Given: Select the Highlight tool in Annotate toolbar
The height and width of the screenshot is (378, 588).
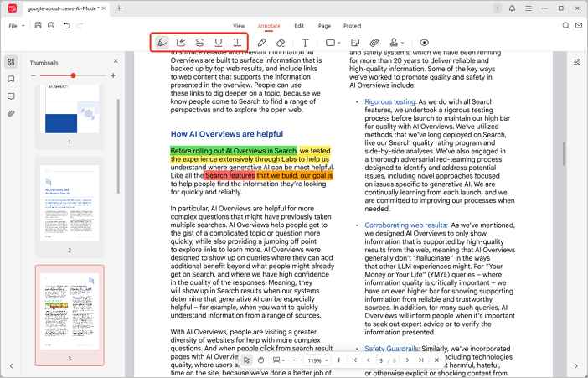Looking at the screenshot, I should (x=162, y=43).
